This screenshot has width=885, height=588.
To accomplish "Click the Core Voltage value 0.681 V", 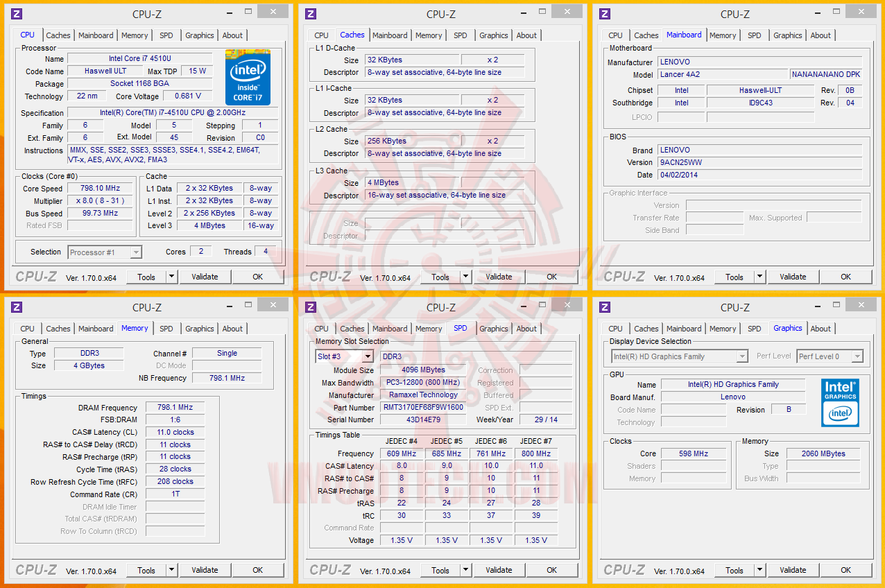I will pos(188,96).
